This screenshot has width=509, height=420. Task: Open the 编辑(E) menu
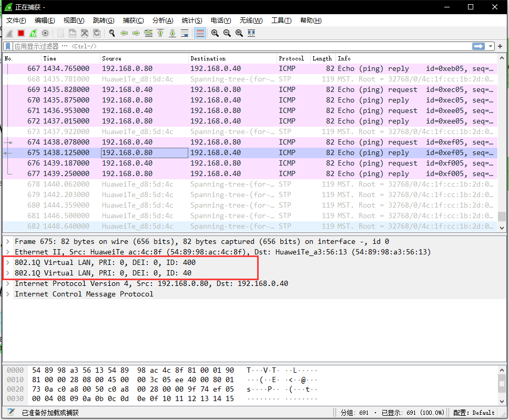coord(45,21)
